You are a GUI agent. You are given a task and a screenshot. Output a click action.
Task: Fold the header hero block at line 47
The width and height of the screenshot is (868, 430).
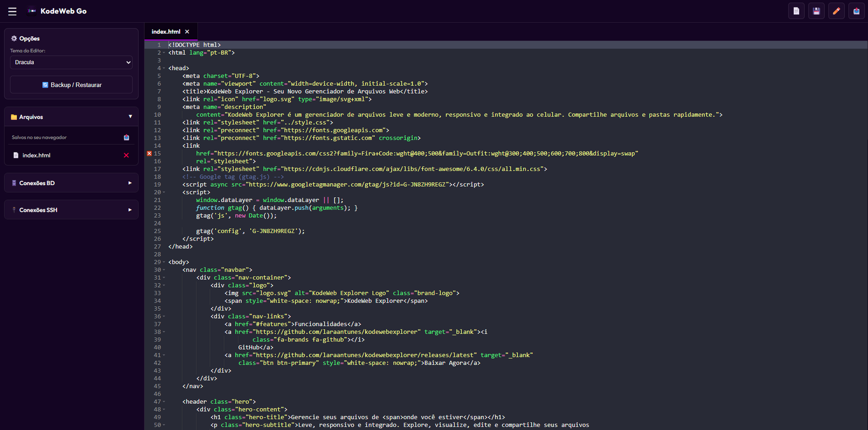pos(164,402)
